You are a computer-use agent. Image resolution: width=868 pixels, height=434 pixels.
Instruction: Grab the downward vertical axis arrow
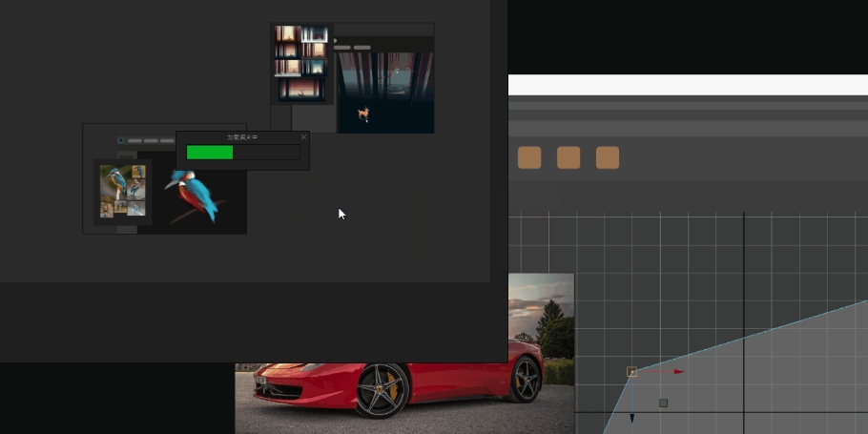pyautogui.click(x=631, y=416)
